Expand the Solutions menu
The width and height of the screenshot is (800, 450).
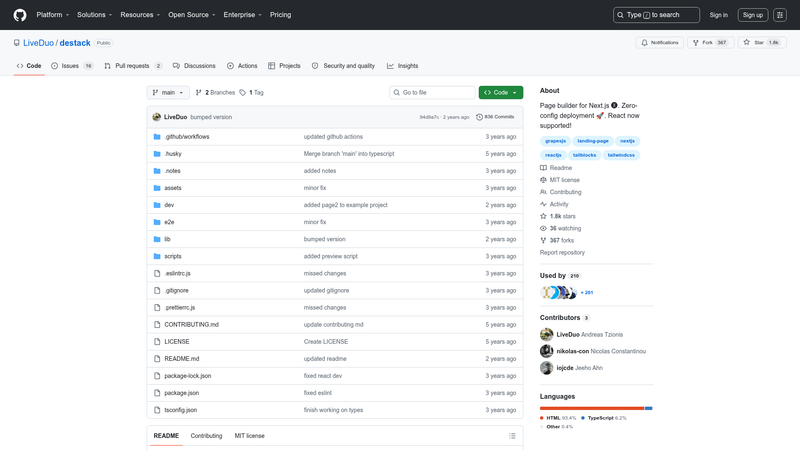click(94, 15)
